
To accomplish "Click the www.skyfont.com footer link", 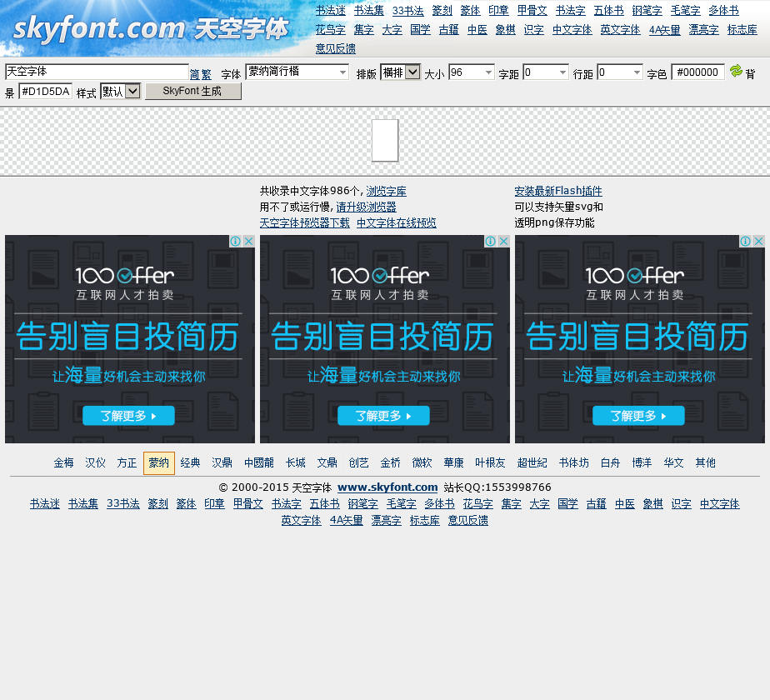I will pyautogui.click(x=387, y=487).
